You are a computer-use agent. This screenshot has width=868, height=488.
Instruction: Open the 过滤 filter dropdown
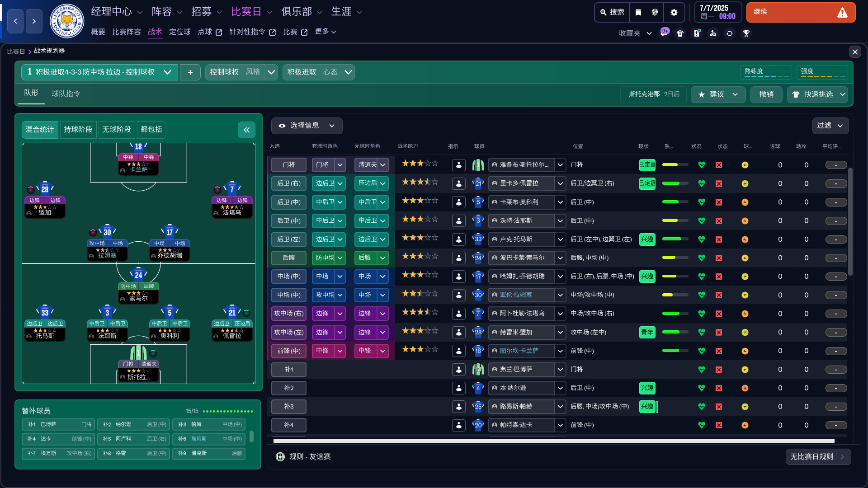(830, 126)
